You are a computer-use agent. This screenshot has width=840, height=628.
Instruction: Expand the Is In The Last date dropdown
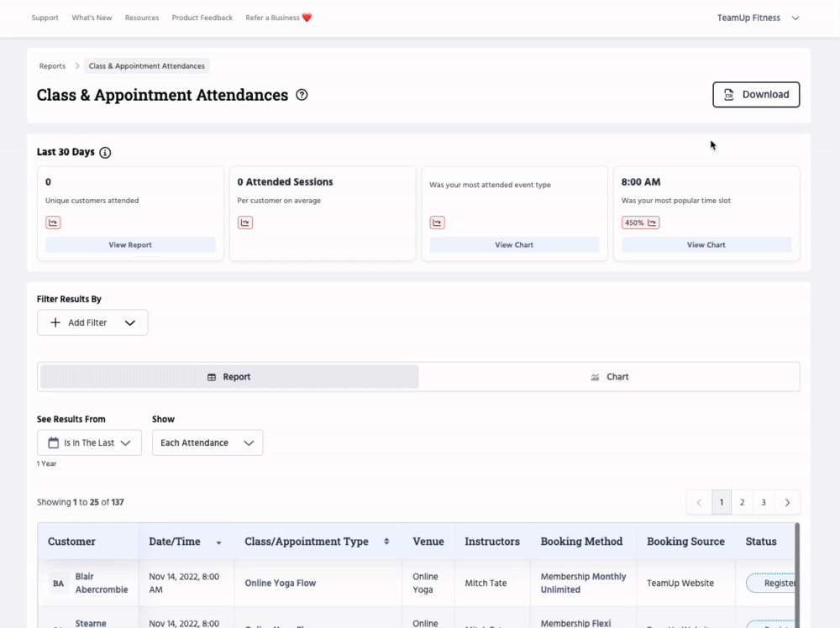click(89, 442)
